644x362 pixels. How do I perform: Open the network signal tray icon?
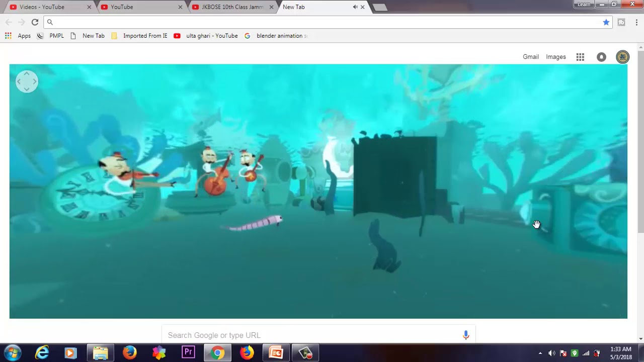(x=586, y=353)
